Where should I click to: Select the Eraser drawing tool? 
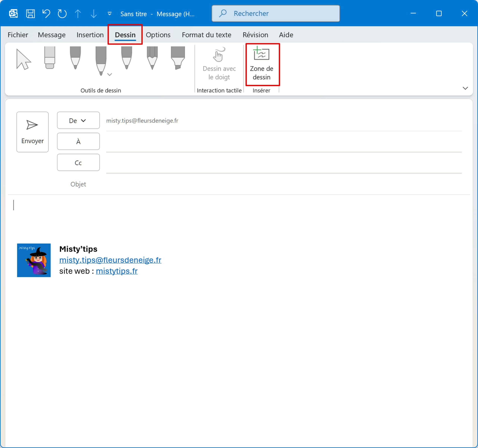click(50, 58)
